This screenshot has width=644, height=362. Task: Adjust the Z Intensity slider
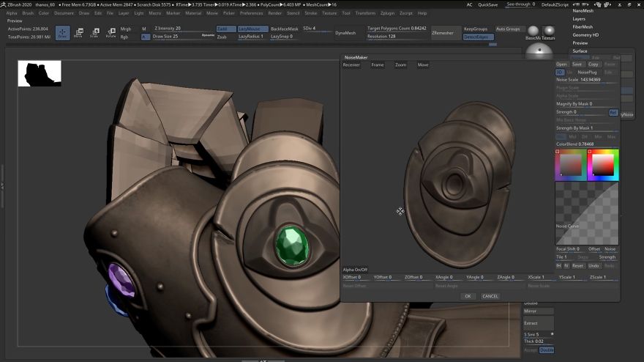tap(183, 29)
